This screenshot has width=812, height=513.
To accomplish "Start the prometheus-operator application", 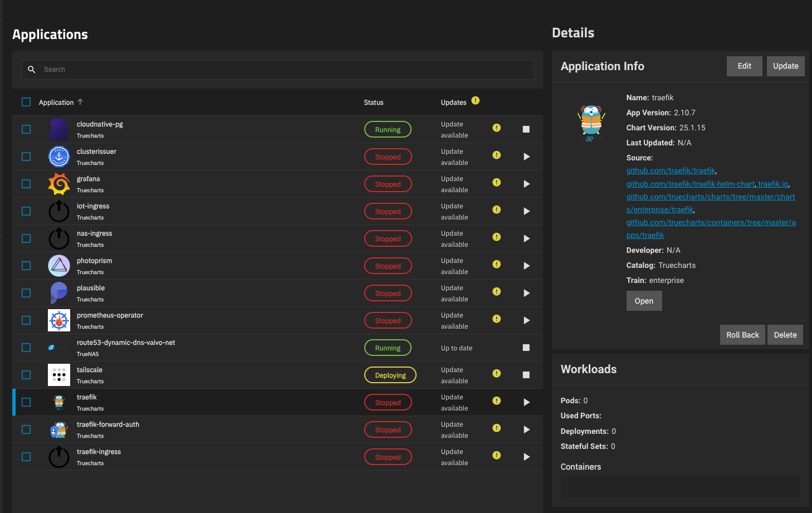I will (526, 320).
